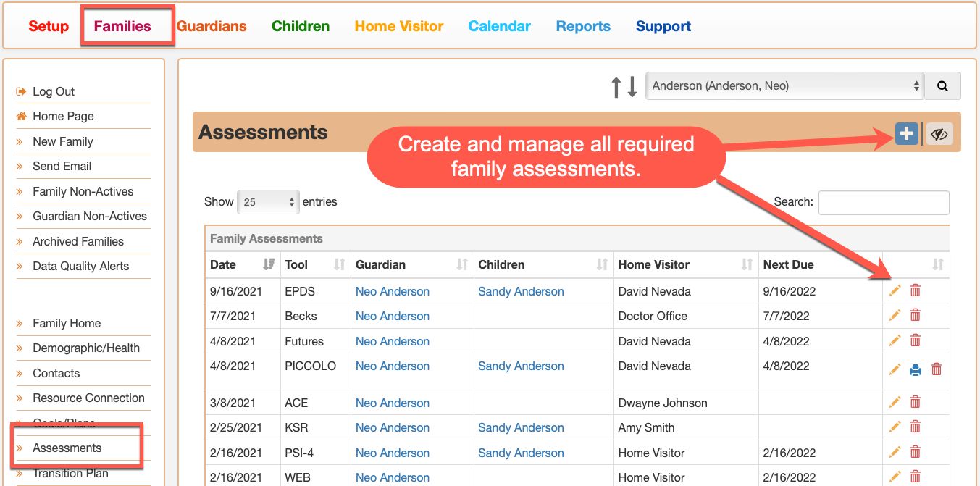Open Family Non-Actives in the sidebar
Screen dimensions: 980x486
click(x=83, y=191)
